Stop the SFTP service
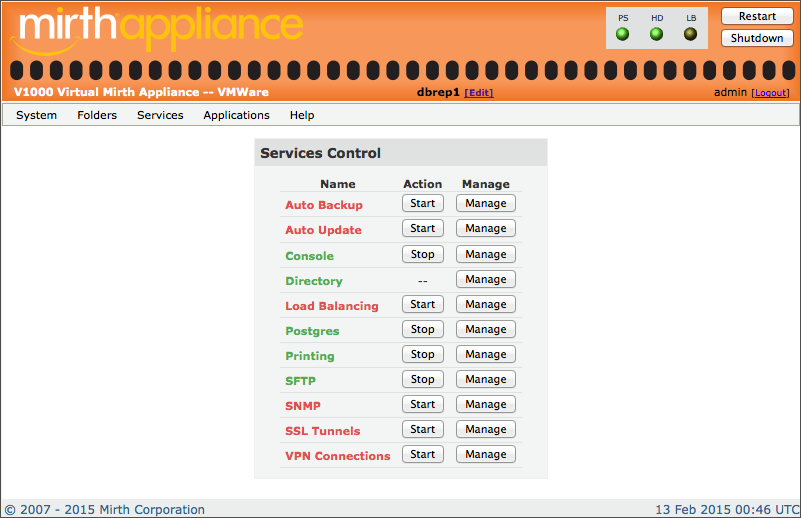 pos(422,380)
